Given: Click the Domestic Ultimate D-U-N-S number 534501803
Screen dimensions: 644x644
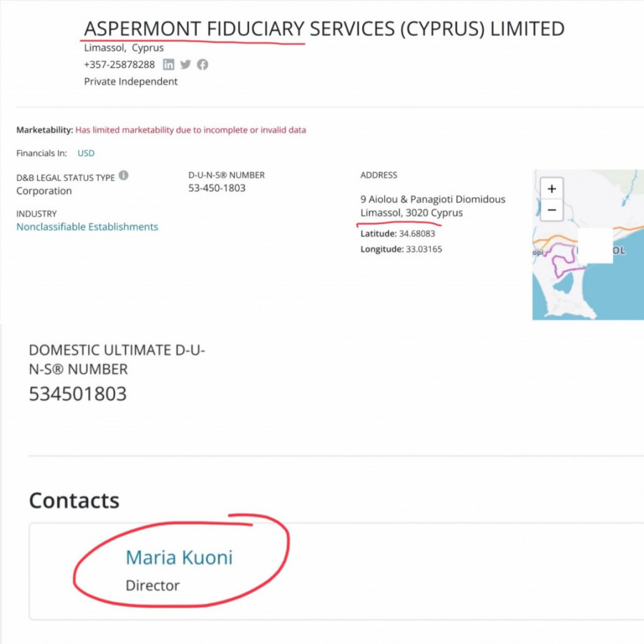Looking at the screenshot, I should [77, 394].
